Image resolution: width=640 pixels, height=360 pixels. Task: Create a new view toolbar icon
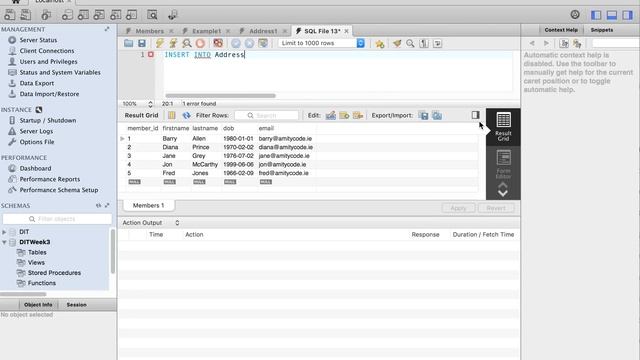(99, 15)
